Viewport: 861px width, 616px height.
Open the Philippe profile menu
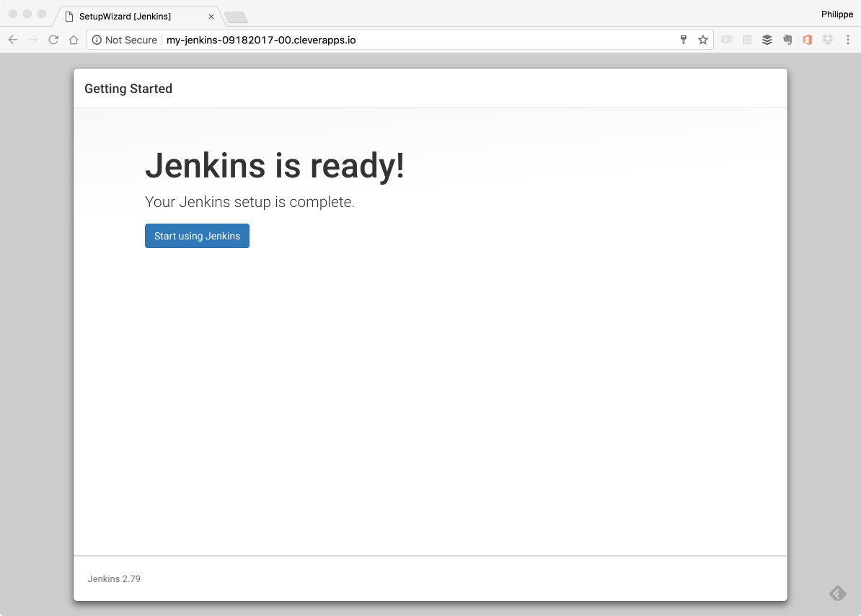click(836, 14)
